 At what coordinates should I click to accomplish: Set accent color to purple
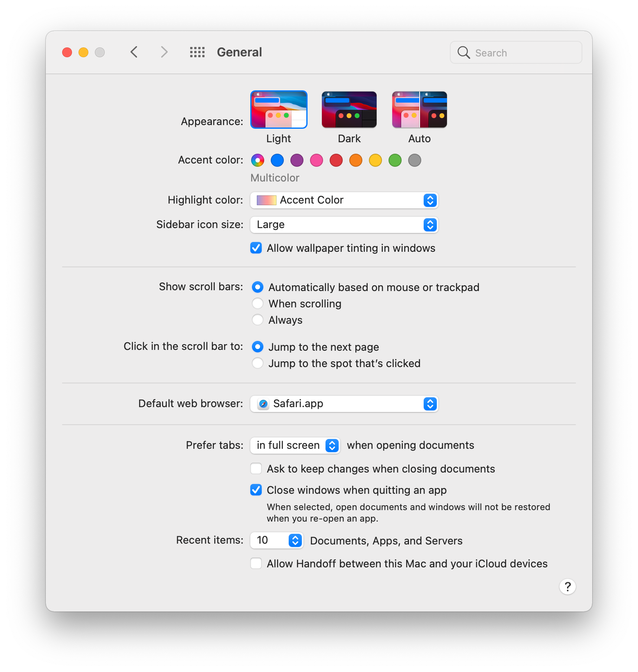pos(297,160)
